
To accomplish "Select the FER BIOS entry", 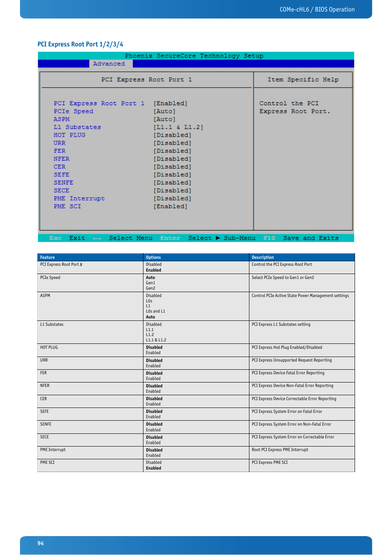I will (60, 151).
